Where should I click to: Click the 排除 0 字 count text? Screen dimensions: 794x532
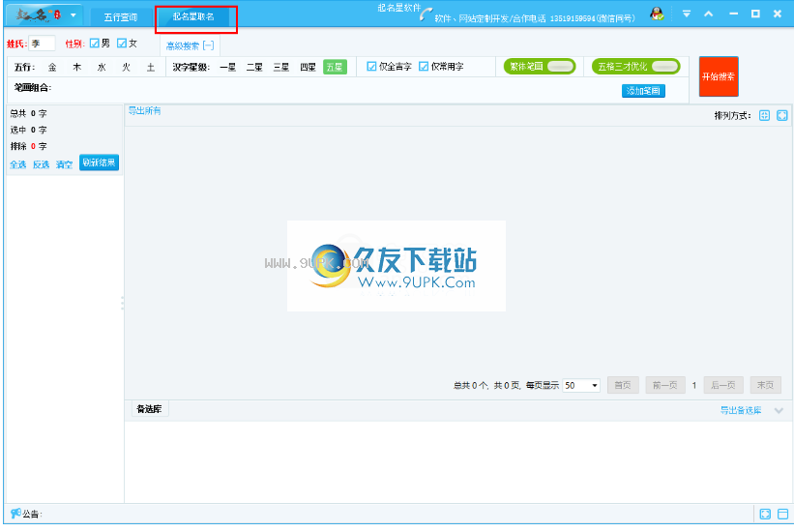[28, 146]
